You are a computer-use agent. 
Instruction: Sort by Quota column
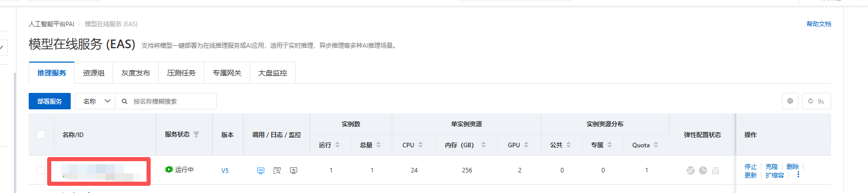point(656,145)
